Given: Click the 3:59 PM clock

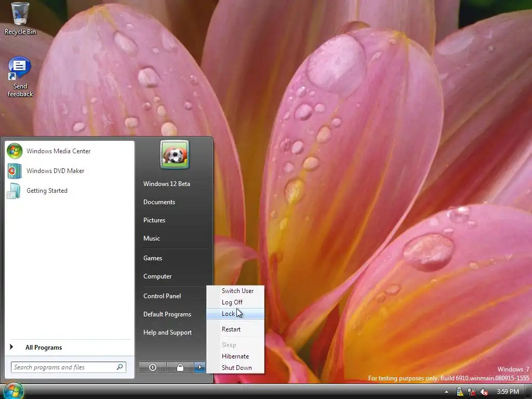Looking at the screenshot, I should coord(508,392).
